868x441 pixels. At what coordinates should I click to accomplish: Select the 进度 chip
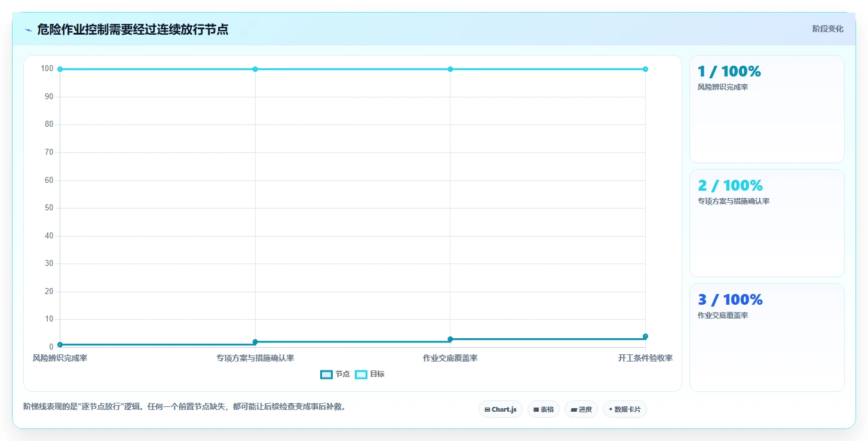coord(581,409)
